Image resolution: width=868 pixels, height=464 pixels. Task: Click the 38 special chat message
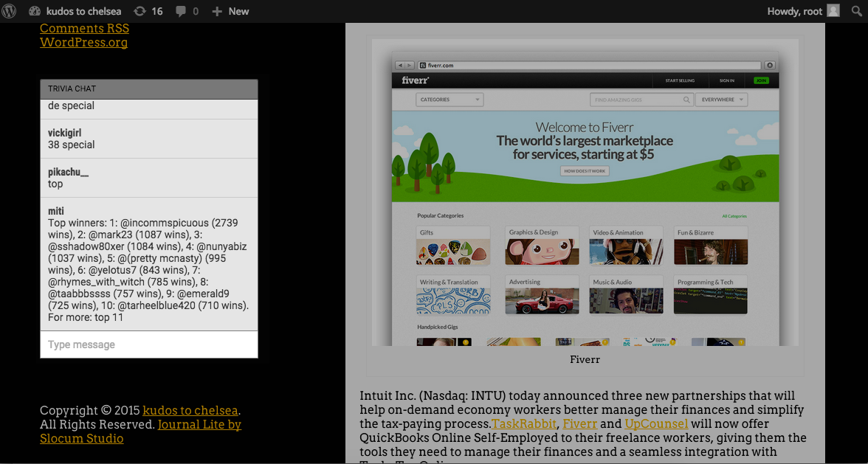click(x=72, y=145)
